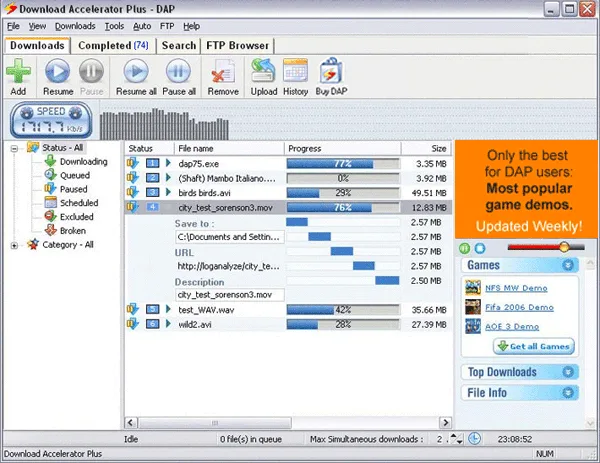Open the Upload tool
Screen dimensions: 600x463
point(264,70)
